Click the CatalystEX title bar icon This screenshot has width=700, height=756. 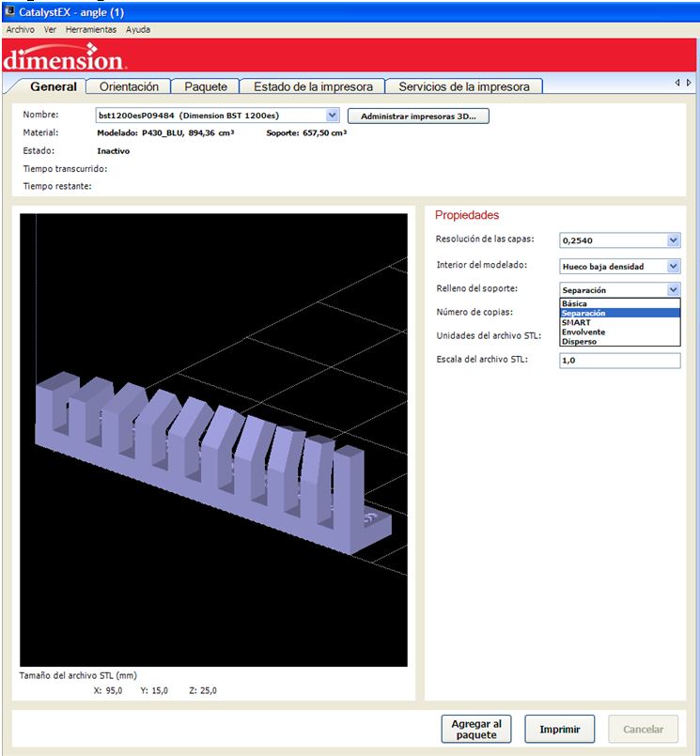9,11
